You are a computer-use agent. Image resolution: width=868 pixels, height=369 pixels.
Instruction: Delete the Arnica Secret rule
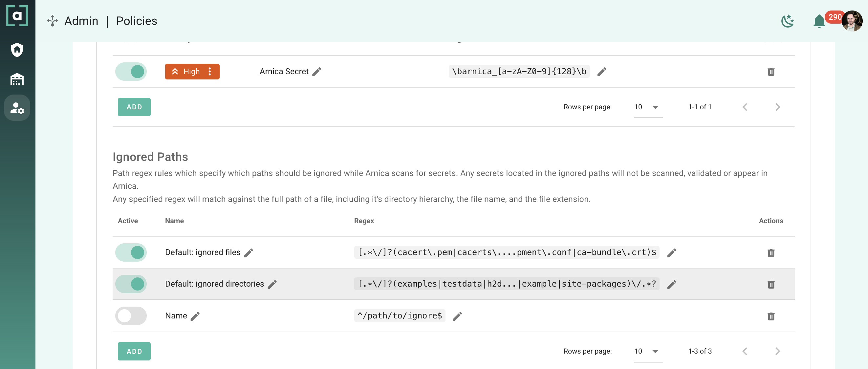pos(770,72)
